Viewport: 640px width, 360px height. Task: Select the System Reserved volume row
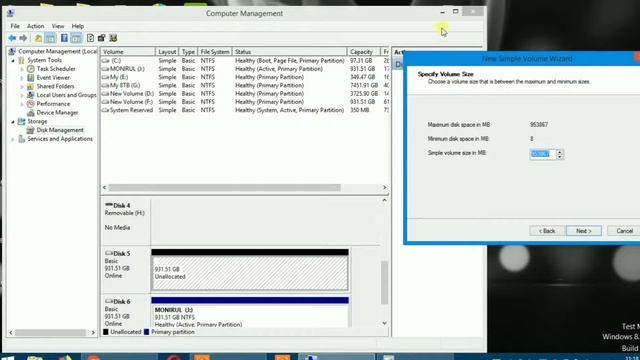coord(245,110)
